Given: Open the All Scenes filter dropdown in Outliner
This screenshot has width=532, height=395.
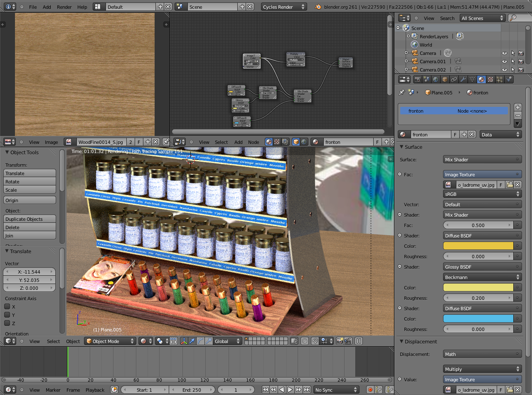Looking at the screenshot, I should click(482, 18).
